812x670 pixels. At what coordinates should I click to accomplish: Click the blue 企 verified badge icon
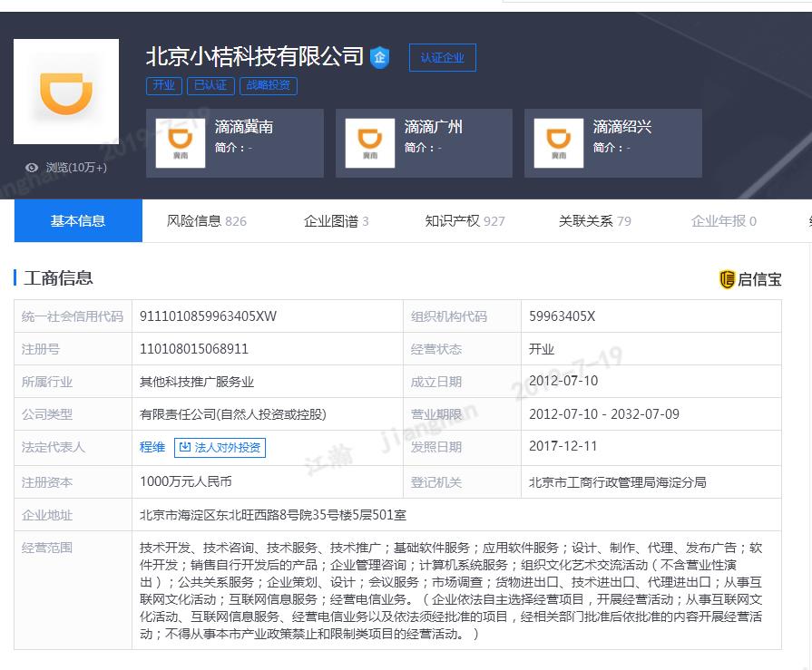click(379, 57)
